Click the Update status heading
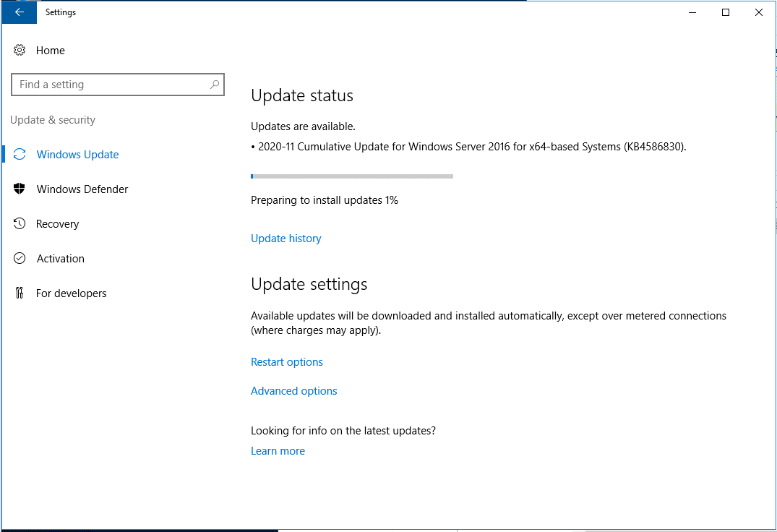This screenshot has height=532, width=777. pyautogui.click(x=302, y=95)
